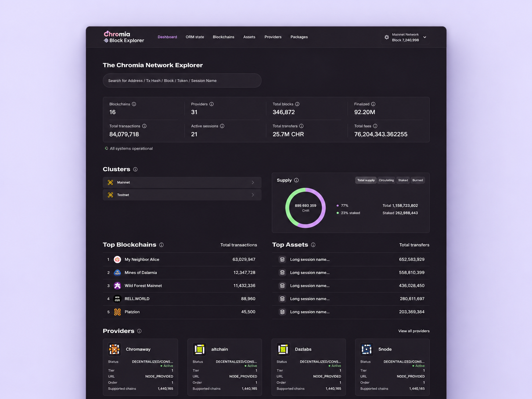532x399 pixels.
Task: Open the Dashboard nav tab
Action: pos(167,37)
